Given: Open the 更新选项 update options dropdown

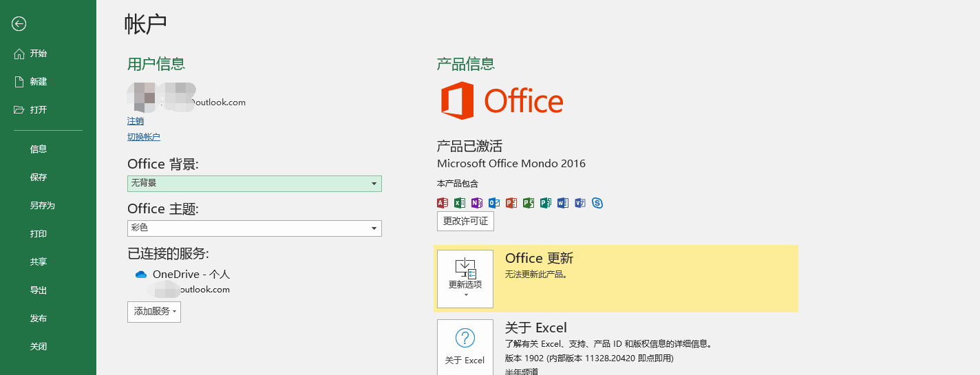Looking at the screenshot, I should (465, 279).
